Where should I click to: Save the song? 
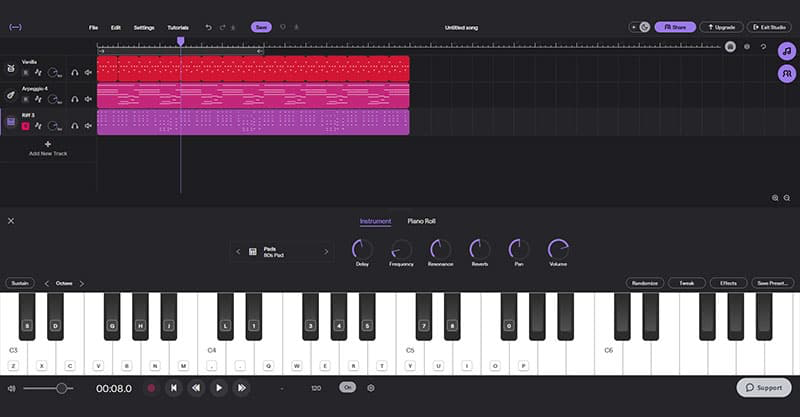[261, 27]
